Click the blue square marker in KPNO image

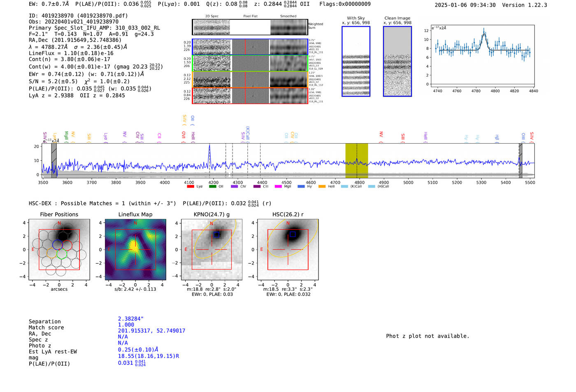(217, 234)
